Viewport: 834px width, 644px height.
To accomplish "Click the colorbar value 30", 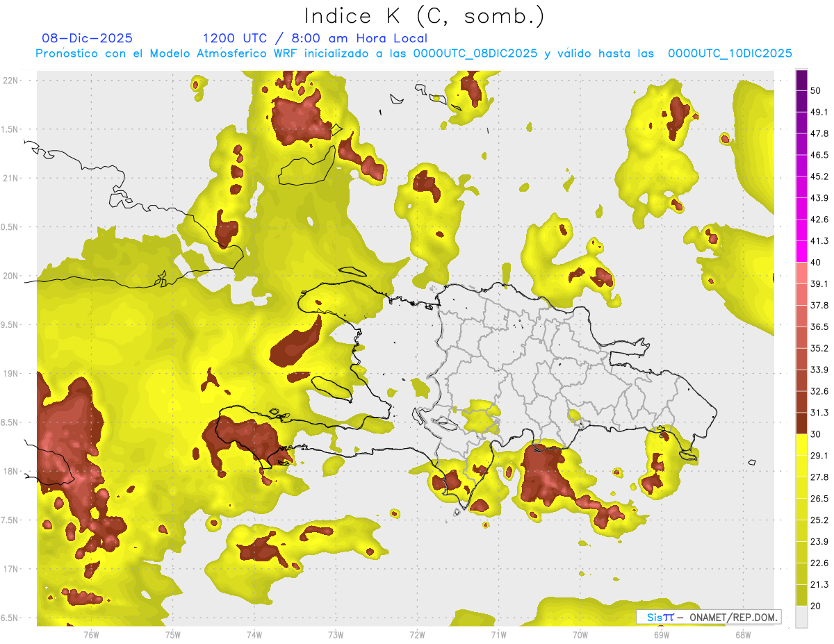I will [x=817, y=434].
